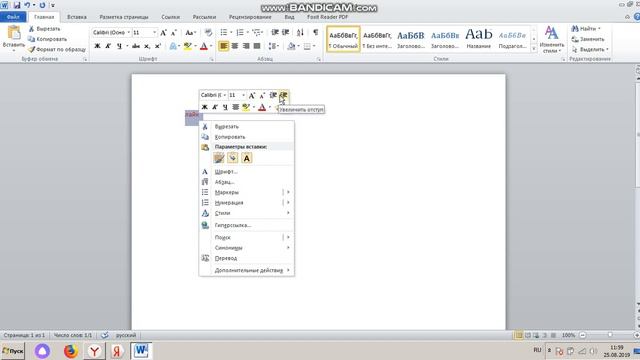Toggle Bold (Ж) in the ribbon
Viewport: 640px width, 360px height.
click(x=97, y=46)
